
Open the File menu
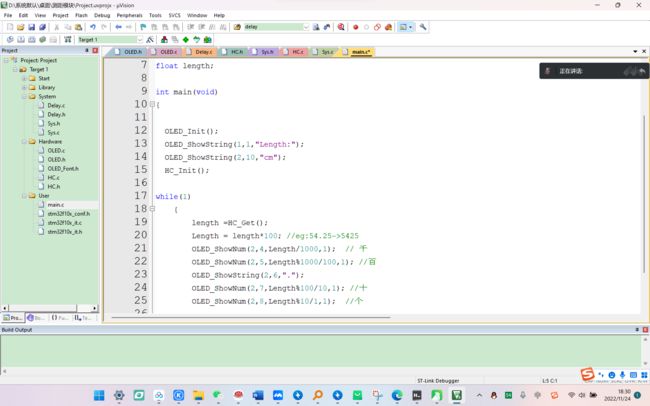click(x=8, y=15)
